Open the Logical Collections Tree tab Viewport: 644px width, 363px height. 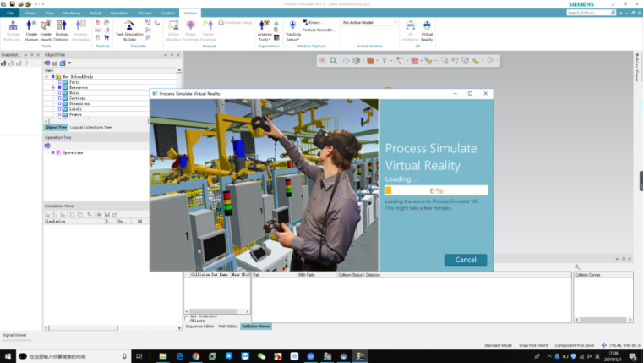[x=91, y=127]
